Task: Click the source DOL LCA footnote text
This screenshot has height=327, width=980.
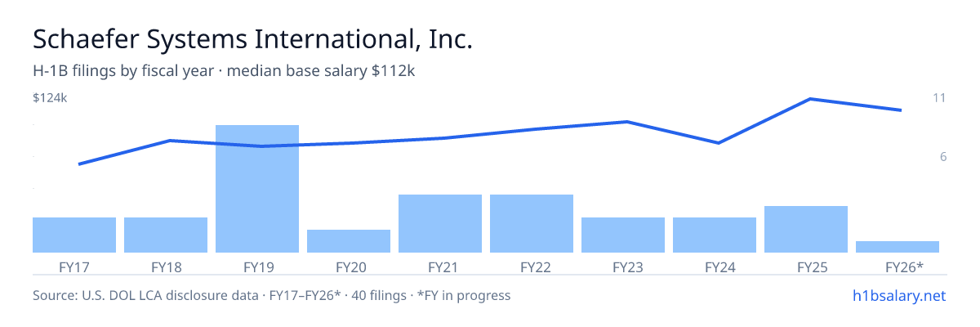Action: pyautogui.click(x=271, y=295)
